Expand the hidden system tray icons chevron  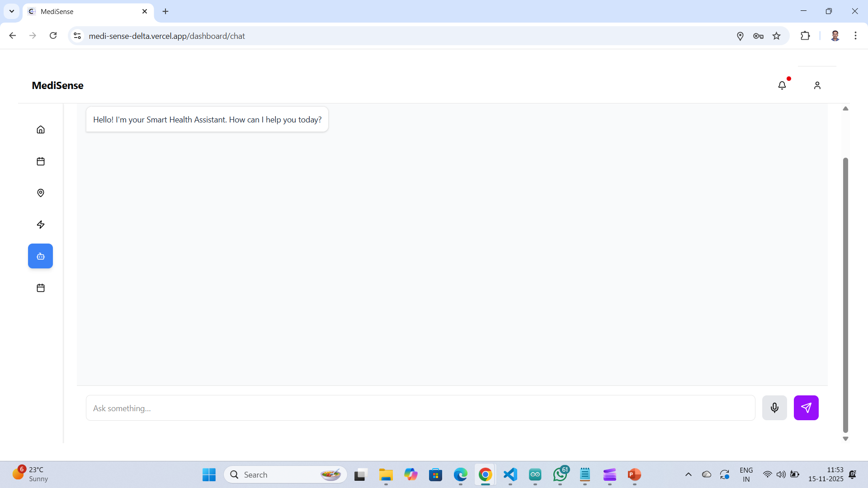point(689,474)
